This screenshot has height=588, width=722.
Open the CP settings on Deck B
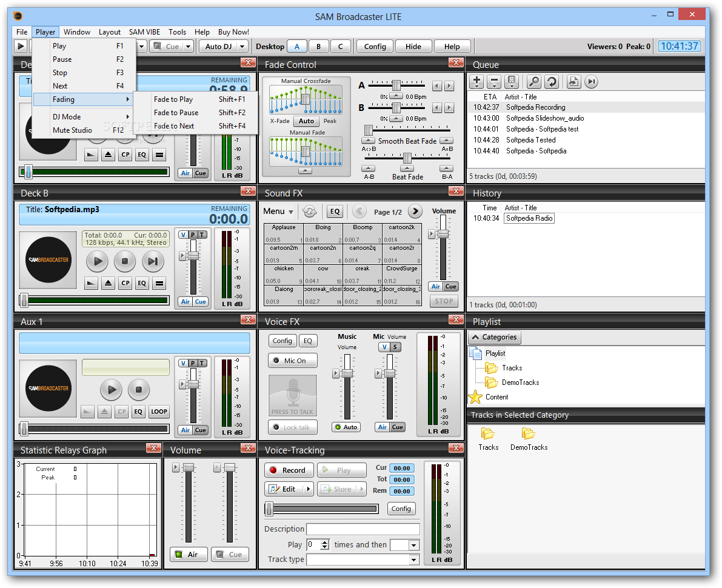click(125, 283)
